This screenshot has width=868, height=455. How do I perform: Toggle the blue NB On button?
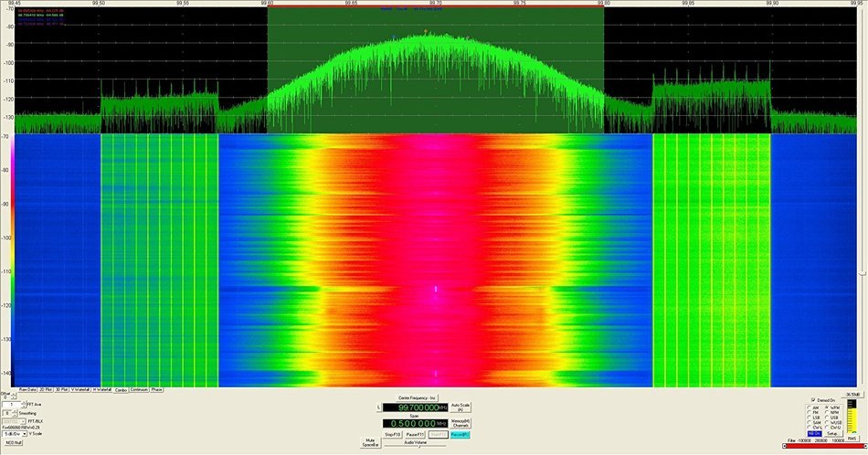tap(815, 433)
